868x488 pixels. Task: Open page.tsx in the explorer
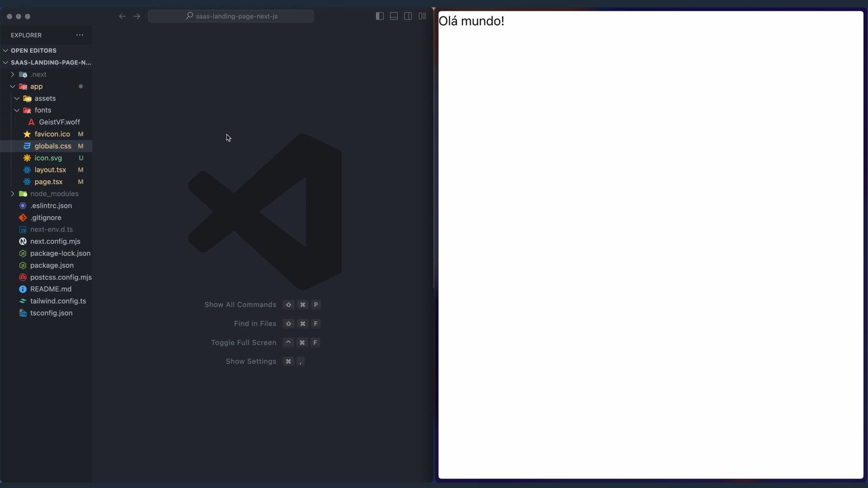coord(48,182)
